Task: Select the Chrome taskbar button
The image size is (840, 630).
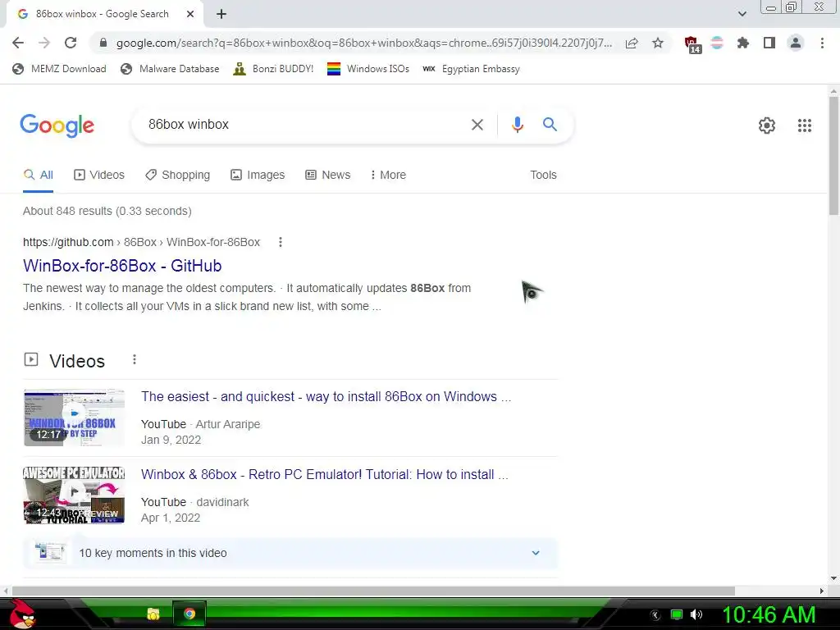Action: tap(189, 614)
